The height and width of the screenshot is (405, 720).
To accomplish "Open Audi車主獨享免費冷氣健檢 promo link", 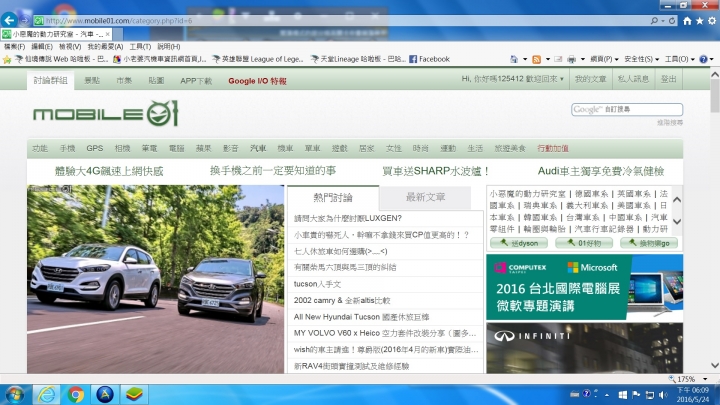I will tap(601, 171).
